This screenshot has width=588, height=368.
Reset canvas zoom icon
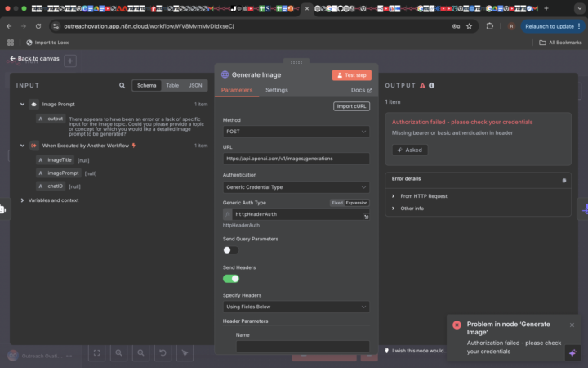click(163, 353)
